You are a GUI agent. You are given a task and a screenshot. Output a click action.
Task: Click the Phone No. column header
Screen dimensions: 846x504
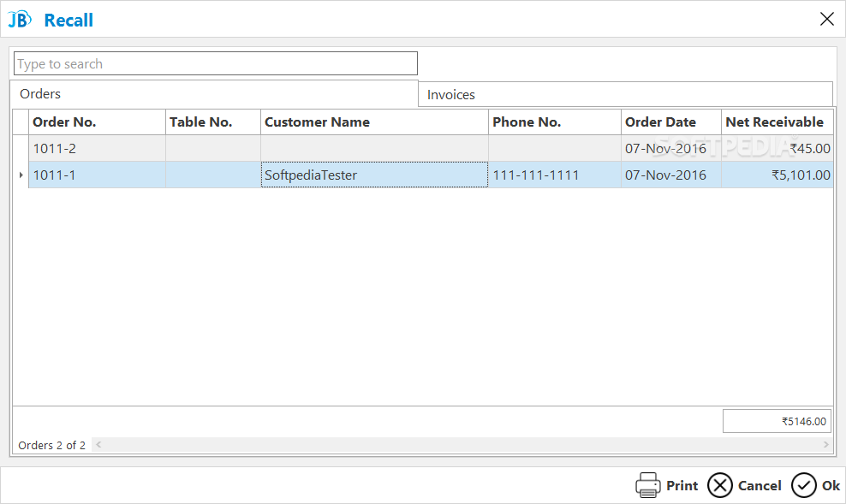(554, 122)
